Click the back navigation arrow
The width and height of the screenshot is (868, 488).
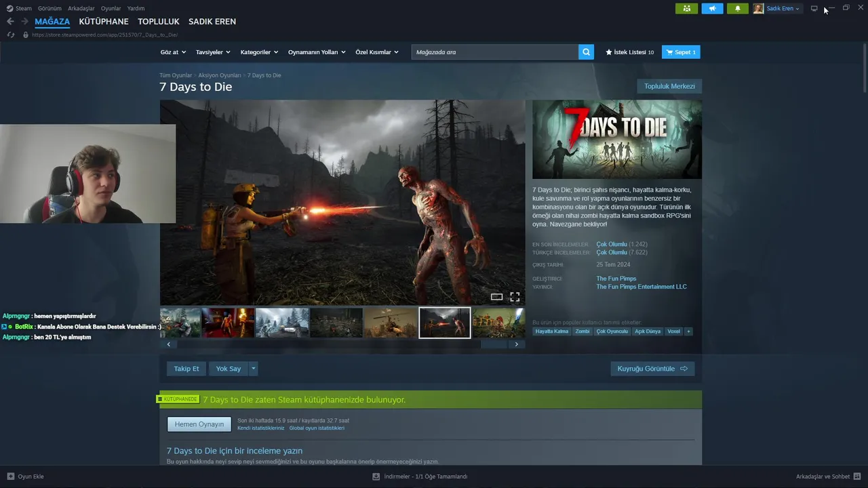(10, 22)
